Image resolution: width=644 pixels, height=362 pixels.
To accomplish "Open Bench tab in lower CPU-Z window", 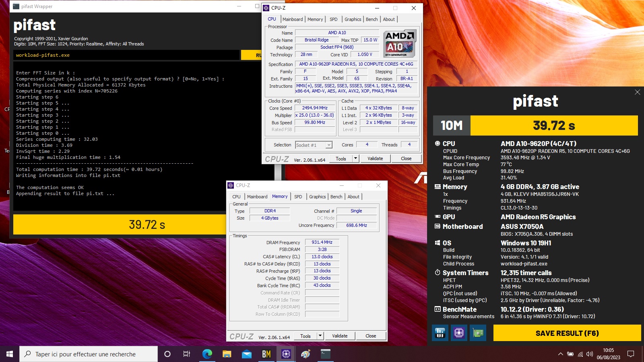I will click(x=336, y=197).
